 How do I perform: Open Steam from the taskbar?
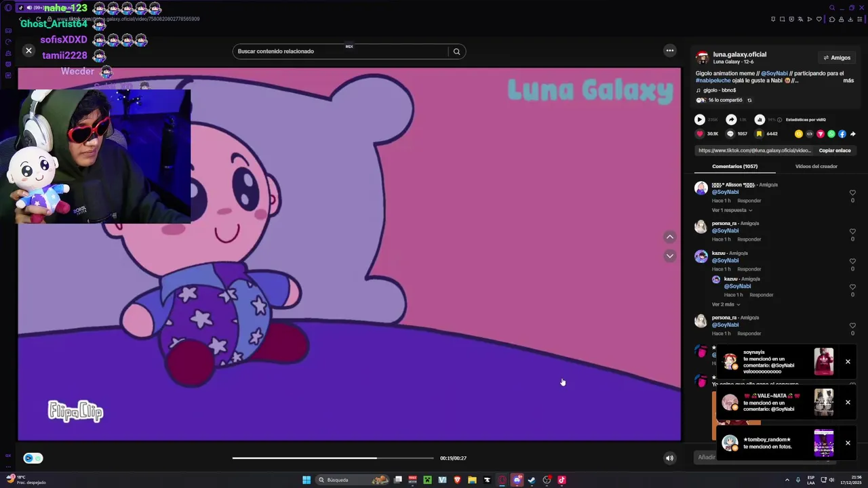532,480
